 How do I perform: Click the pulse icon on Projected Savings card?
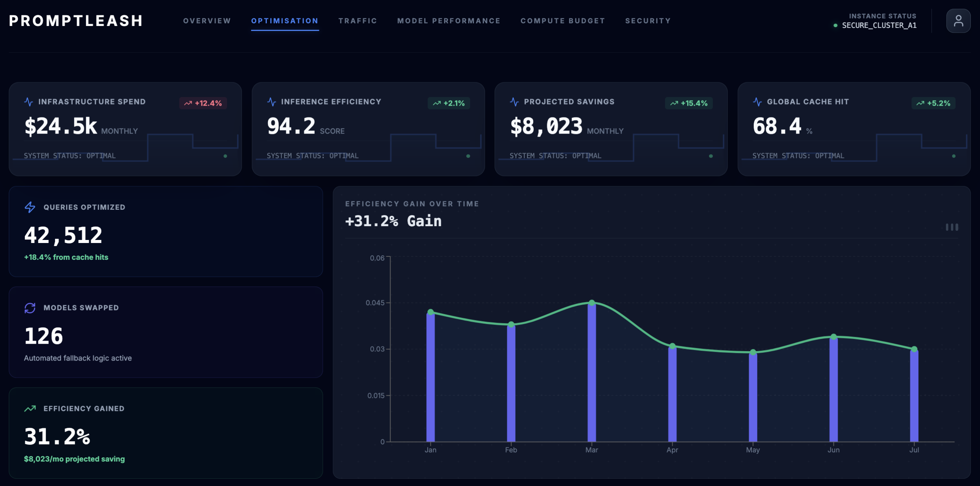point(514,101)
